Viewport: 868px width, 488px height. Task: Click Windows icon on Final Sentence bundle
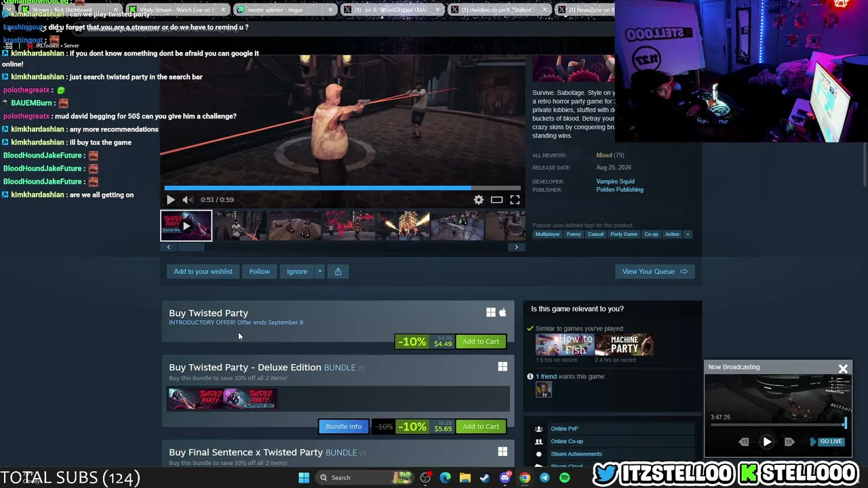[x=502, y=451]
